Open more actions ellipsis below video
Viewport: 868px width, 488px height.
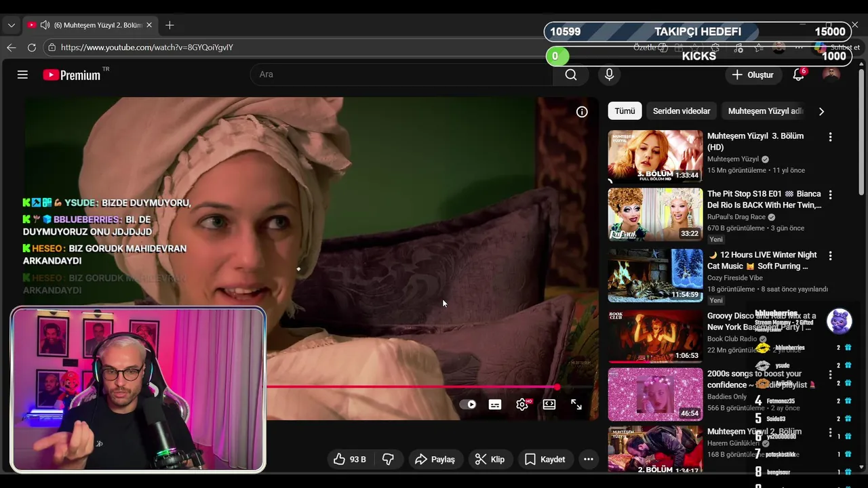pyautogui.click(x=589, y=460)
